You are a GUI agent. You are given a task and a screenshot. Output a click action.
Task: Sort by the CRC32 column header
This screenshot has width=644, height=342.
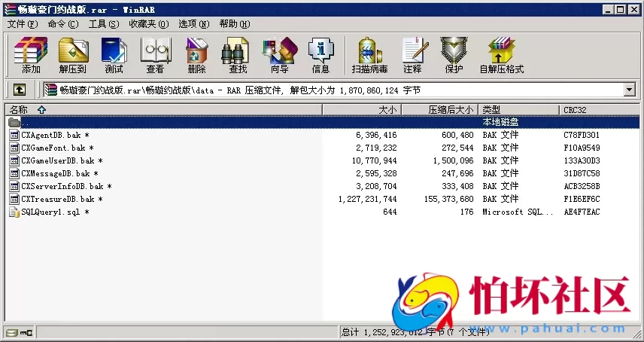coord(600,110)
